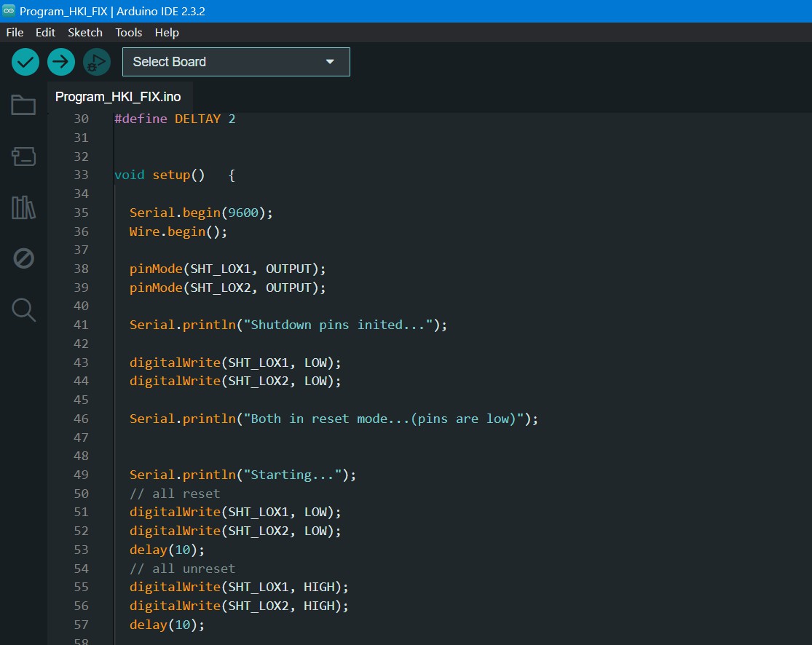
Task: Open the Sketchbook folder panel
Action: pos(23,105)
